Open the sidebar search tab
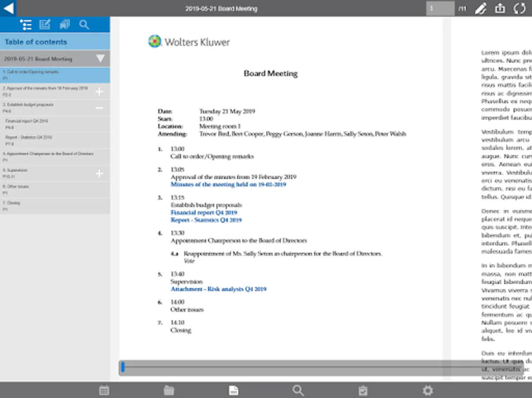The image size is (532, 398). click(x=84, y=25)
